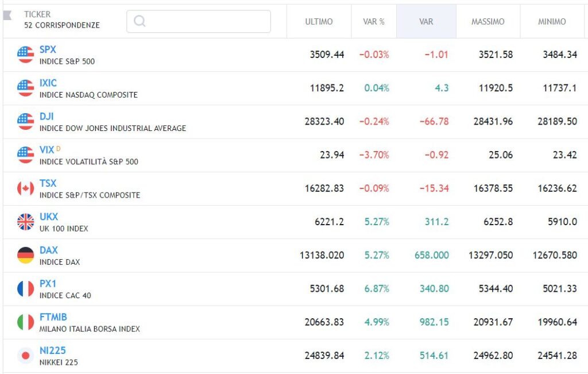588x374 pixels.
Task: Click the US flag icon for VIX
Action: (x=25, y=155)
